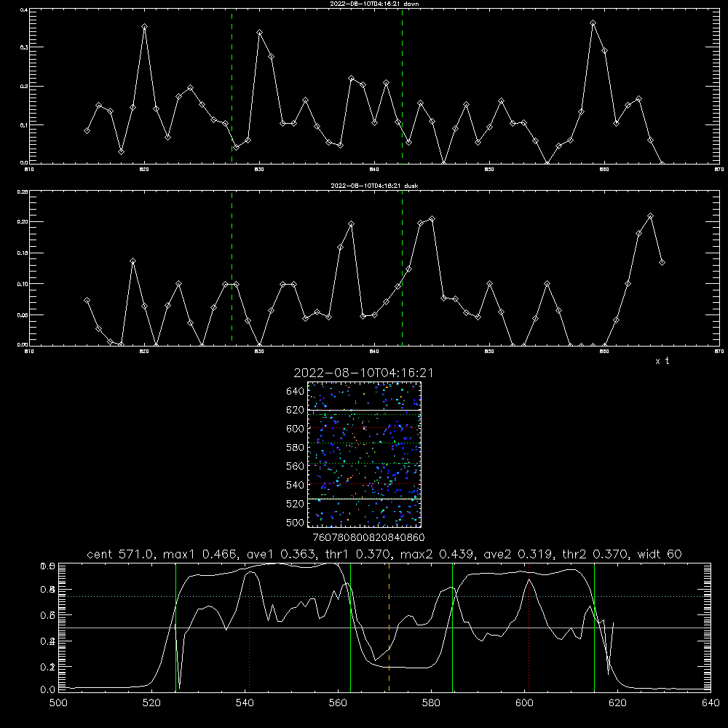Click the '560' y-axis label of scatter image
This screenshot has width=728, height=728.
pyautogui.click(x=296, y=466)
